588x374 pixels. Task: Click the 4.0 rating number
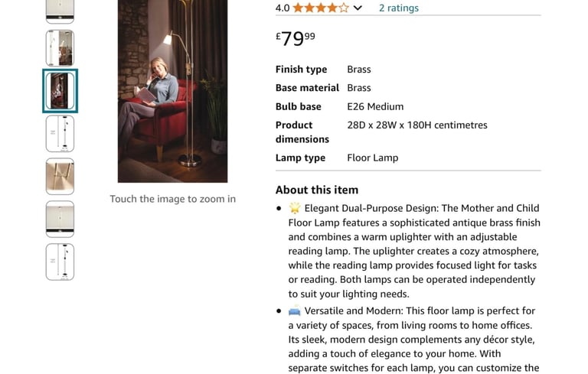[283, 8]
